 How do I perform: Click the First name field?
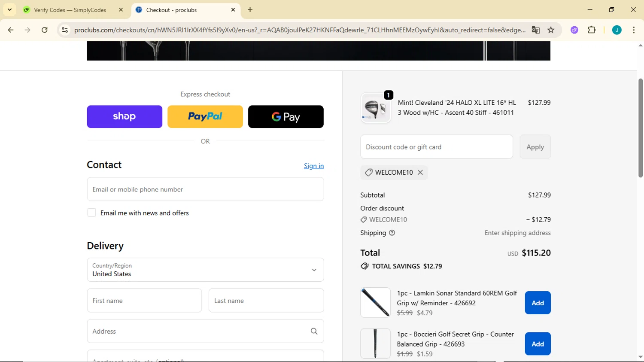tap(144, 301)
